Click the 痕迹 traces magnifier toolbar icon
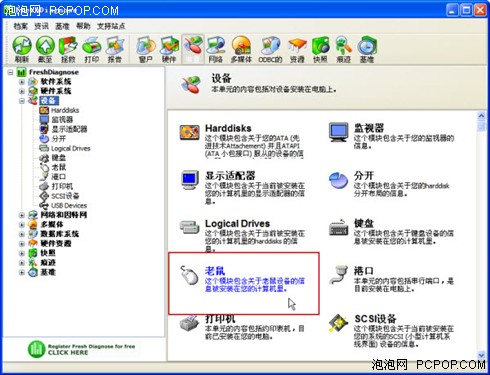 point(344,49)
